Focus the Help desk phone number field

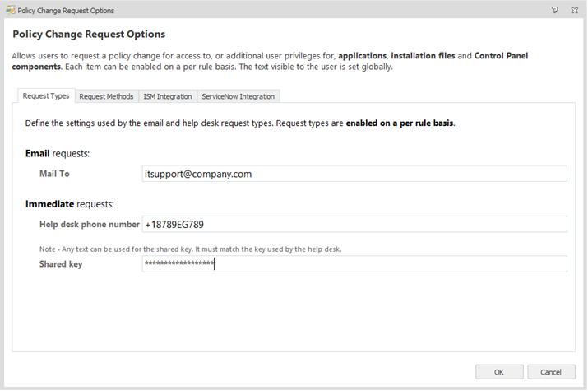coord(354,224)
